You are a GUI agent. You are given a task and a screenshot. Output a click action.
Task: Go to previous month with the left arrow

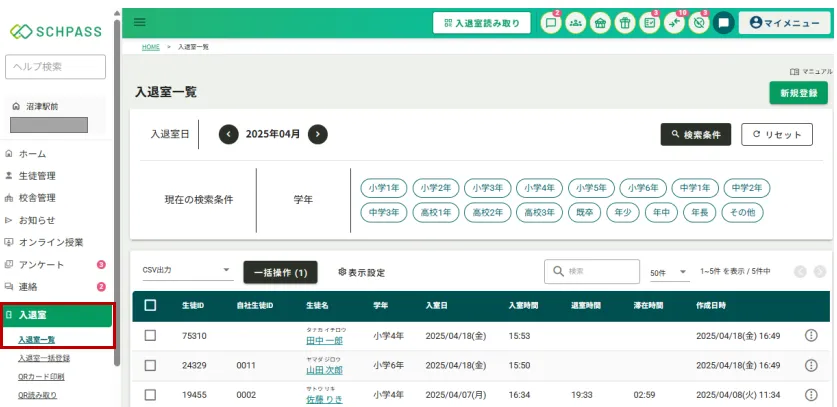click(x=228, y=134)
